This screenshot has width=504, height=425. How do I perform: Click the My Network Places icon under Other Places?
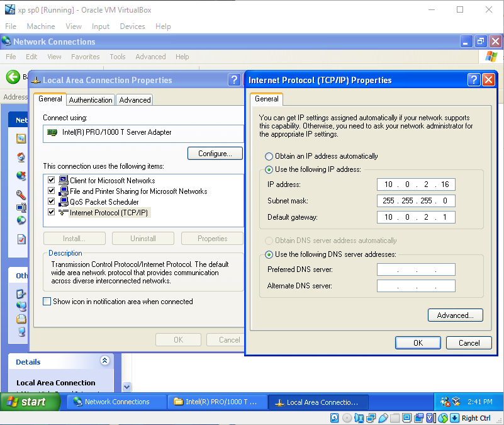[21, 306]
